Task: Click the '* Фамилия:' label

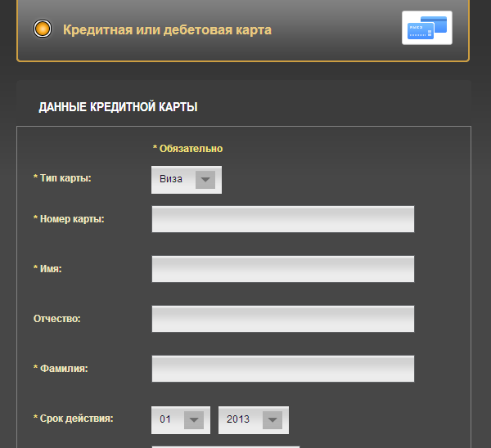Action: click(x=61, y=369)
